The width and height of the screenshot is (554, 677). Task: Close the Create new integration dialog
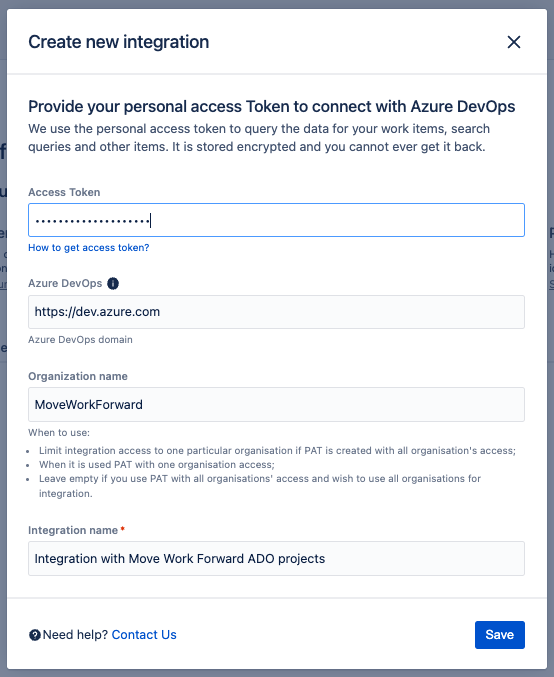[513, 42]
